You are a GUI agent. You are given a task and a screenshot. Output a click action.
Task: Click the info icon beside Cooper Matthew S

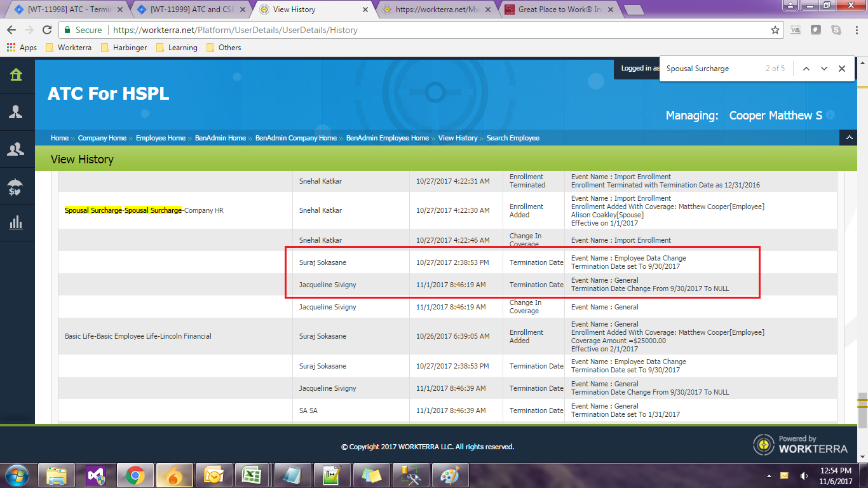point(830,115)
